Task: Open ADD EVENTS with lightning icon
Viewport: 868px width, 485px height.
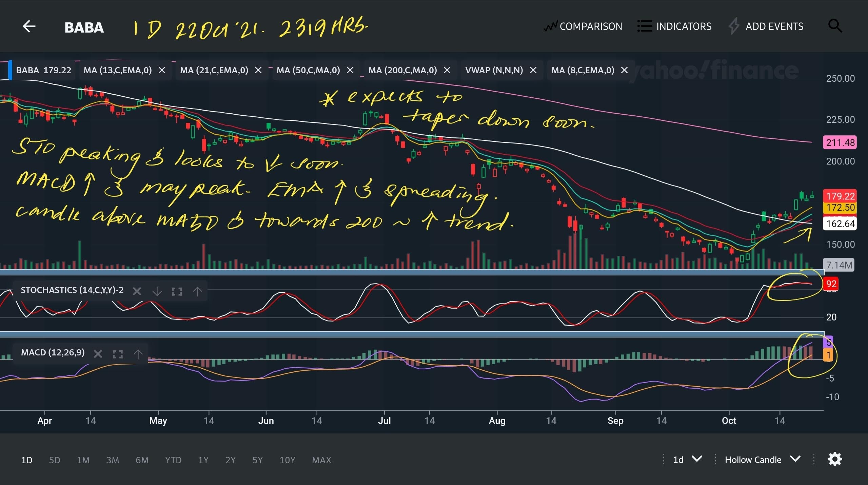Action: pos(766,26)
